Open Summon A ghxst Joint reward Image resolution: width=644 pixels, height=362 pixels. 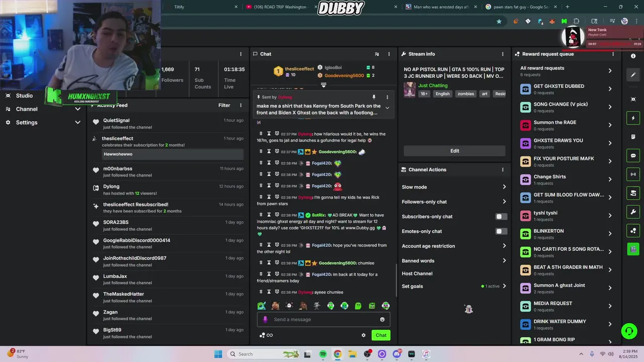[x=567, y=288]
